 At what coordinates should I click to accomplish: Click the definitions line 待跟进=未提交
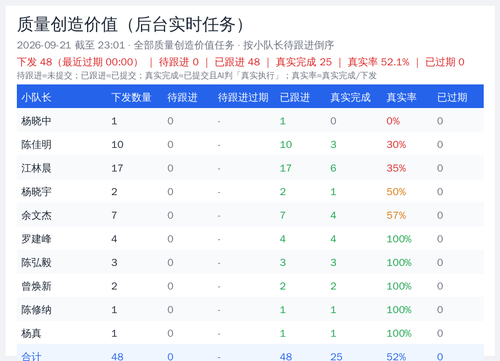pos(44,76)
